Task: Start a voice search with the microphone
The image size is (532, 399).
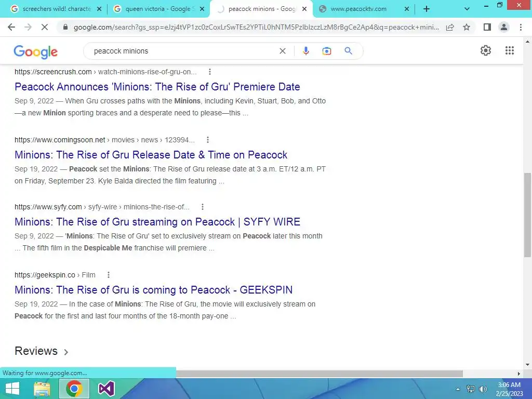Action: point(305,51)
